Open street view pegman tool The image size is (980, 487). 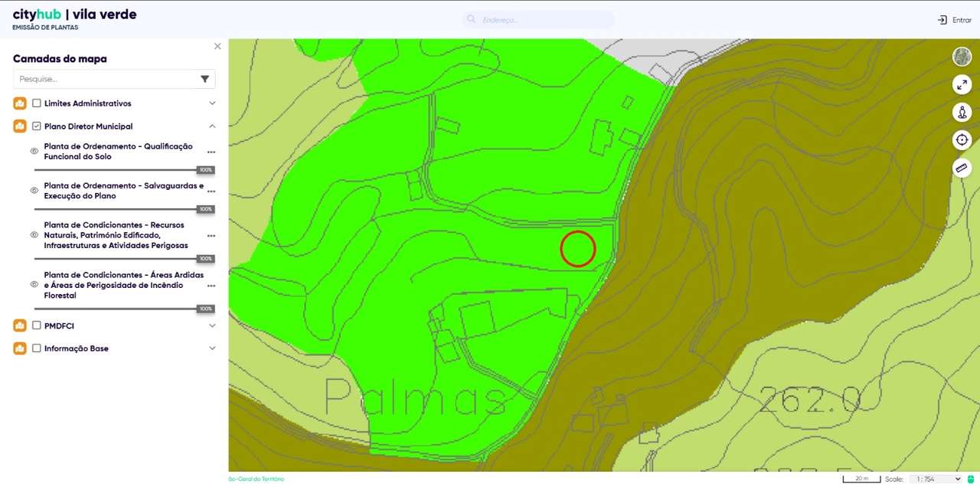pyautogui.click(x=962, y=112)
